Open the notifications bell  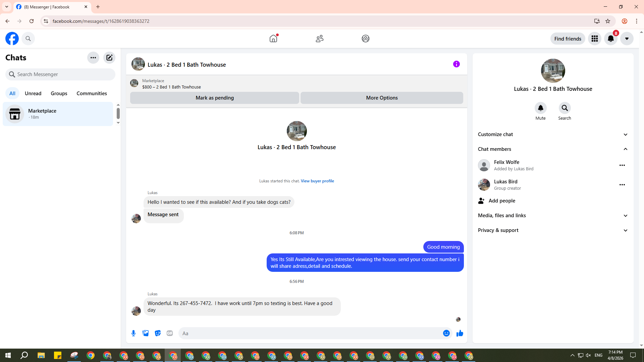point(610,39)
